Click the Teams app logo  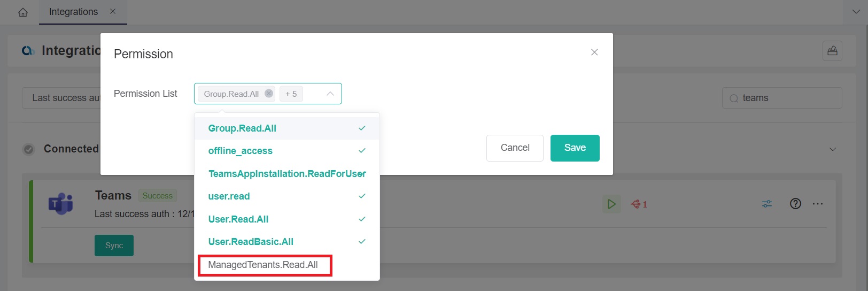pos(61,204)
